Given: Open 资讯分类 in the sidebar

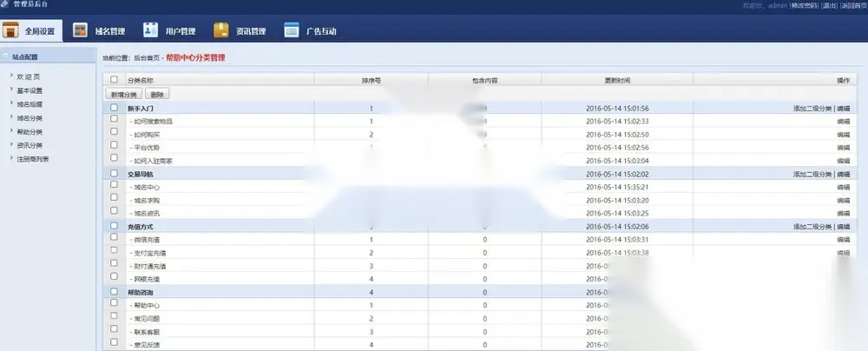Looking at the screenshot, I should pos(30,145).
